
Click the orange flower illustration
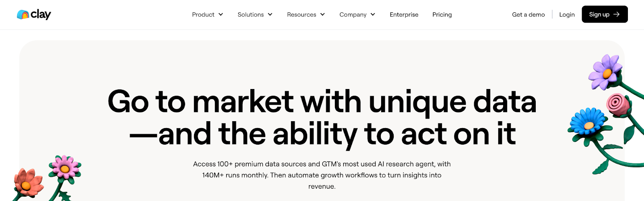coord(27,184)
